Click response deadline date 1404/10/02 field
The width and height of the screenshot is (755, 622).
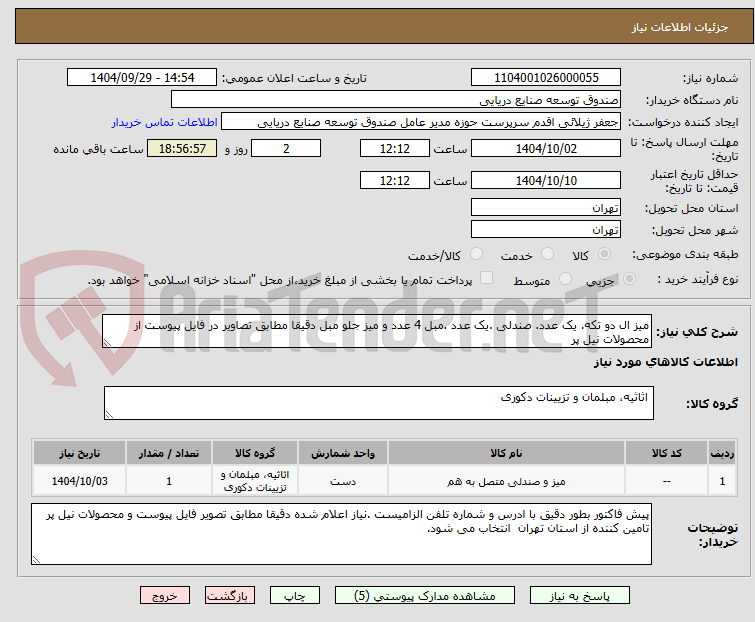(546, 148)
